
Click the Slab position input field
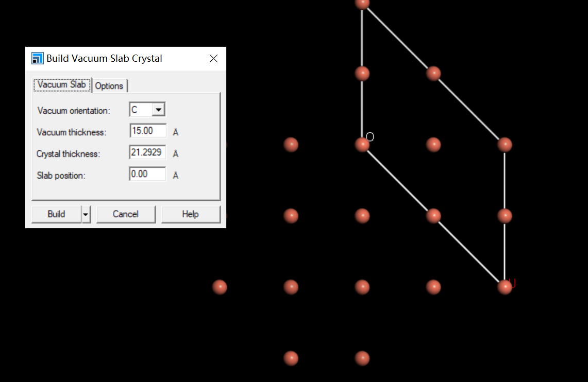tap(147, 174)
